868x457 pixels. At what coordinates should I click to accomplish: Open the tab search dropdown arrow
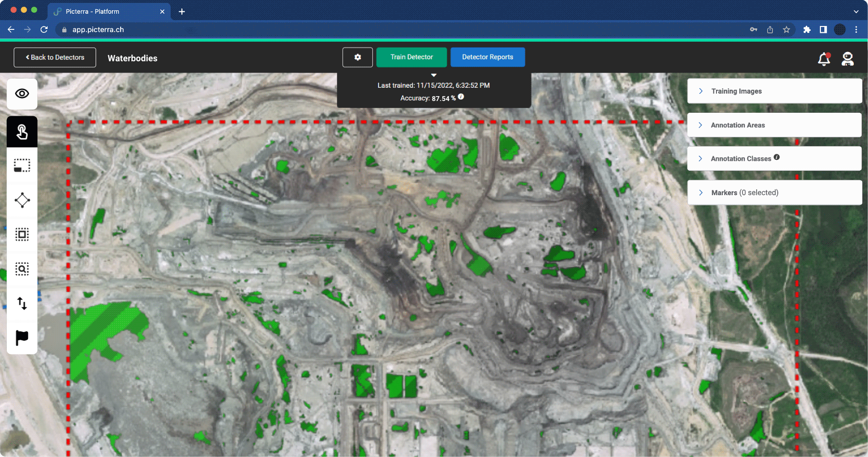click(x=856, y=11)
